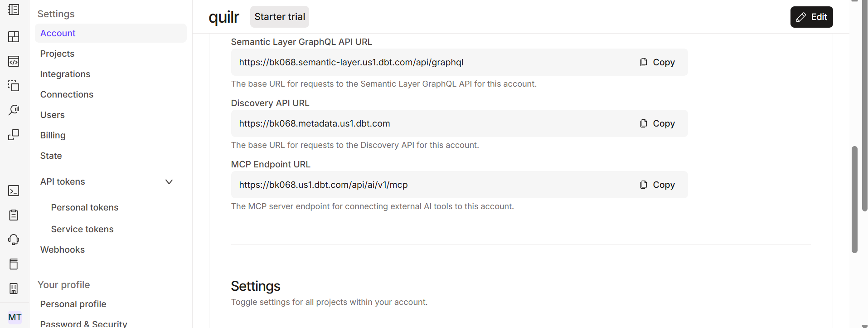Collapse the API tokens section chevron

(x=169, y=182)
